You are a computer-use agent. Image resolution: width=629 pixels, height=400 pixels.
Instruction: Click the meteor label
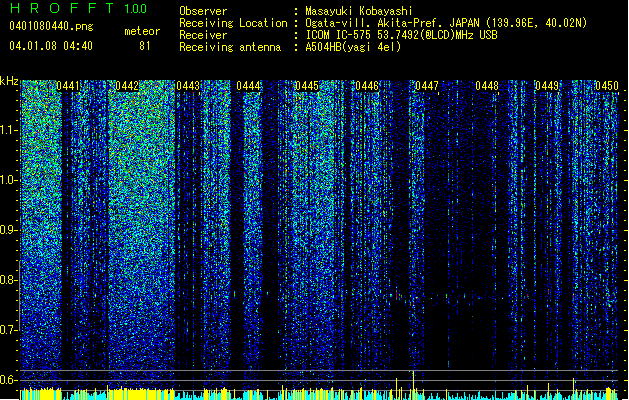142,31
